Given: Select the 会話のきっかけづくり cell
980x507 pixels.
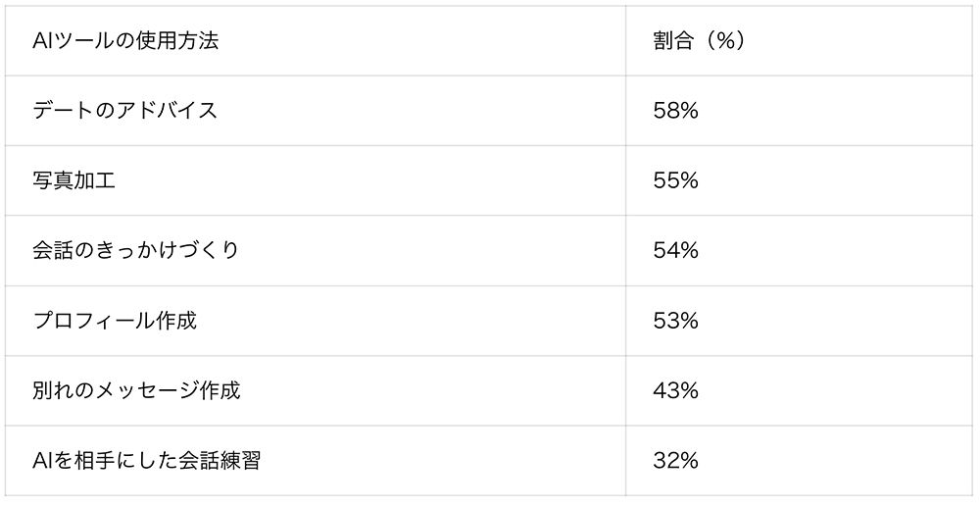Looking at the screenshot, I should pyautogui.click(x=135, y=251).
